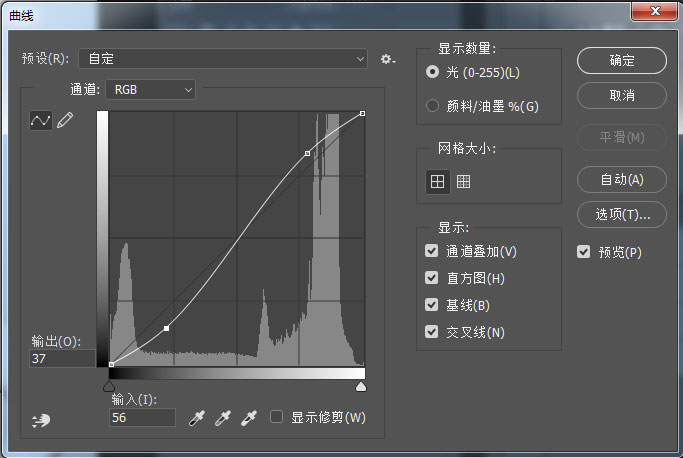Toggle the 通道叠加(V) checkbox

pos(431,251)
